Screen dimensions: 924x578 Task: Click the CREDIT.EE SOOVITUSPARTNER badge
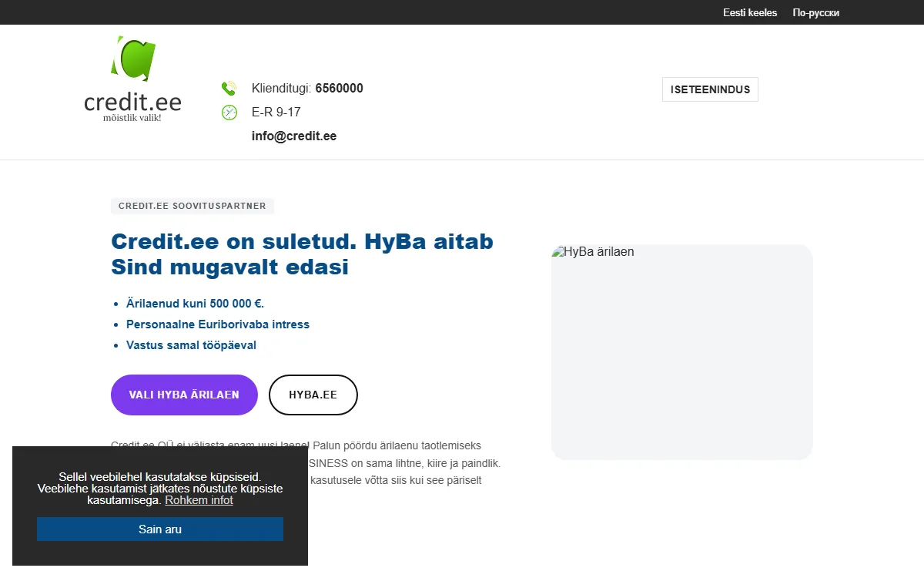click(192, 207)
